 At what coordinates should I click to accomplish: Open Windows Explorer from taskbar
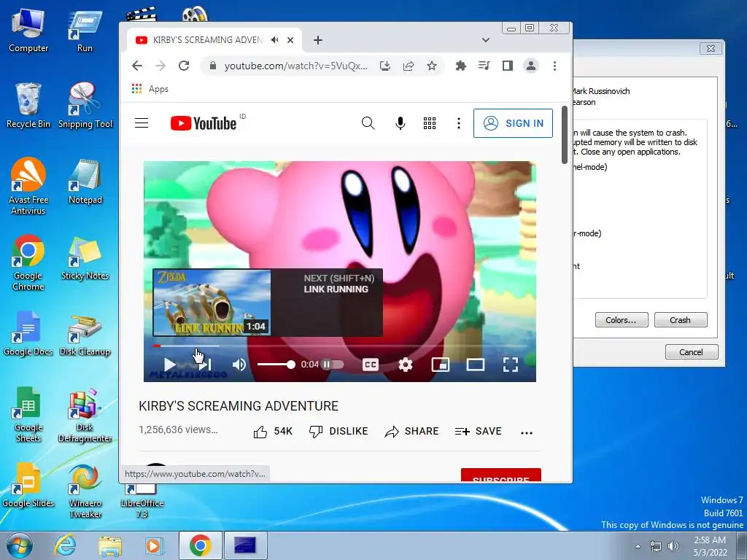(x=110, y=545)
